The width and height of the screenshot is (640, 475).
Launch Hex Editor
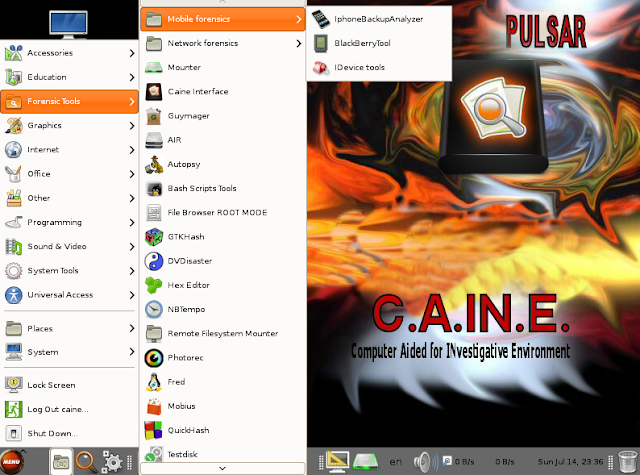coord(222,285)
